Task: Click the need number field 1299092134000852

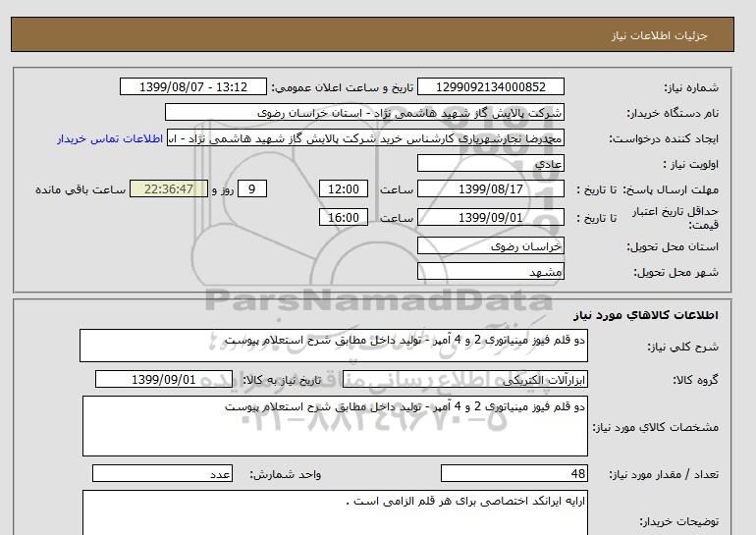Action: point(491,87)
